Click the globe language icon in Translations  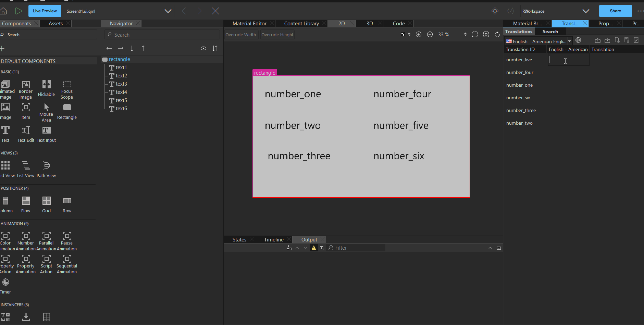[x=578, y=40]
